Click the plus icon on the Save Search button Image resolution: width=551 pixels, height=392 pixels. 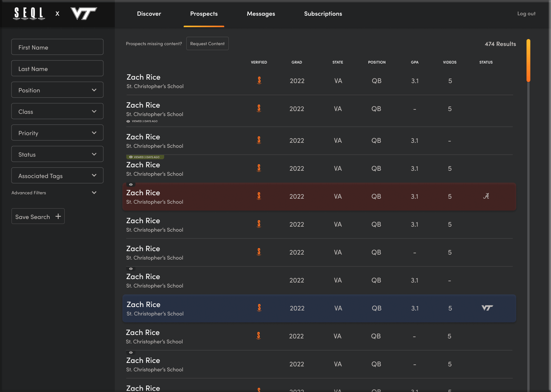[59, 216]
